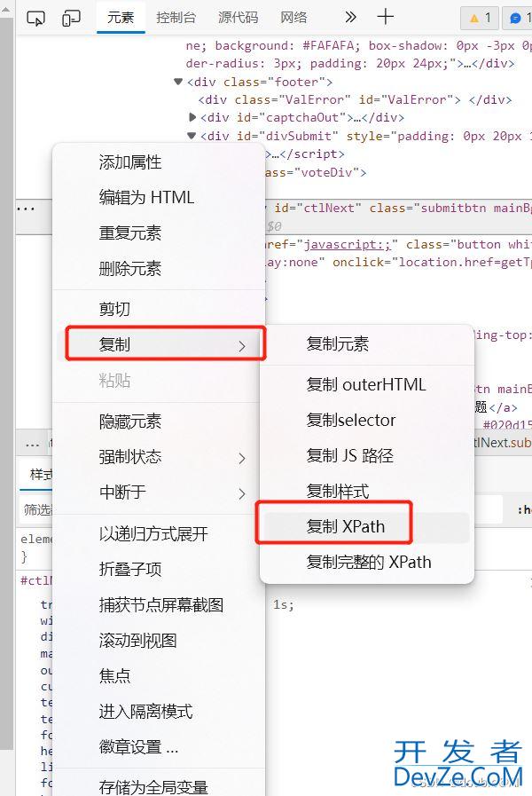This screenshot has width=532, height=796.
Task: Collapse the div id divSubmit node
Action: point(192,136)
